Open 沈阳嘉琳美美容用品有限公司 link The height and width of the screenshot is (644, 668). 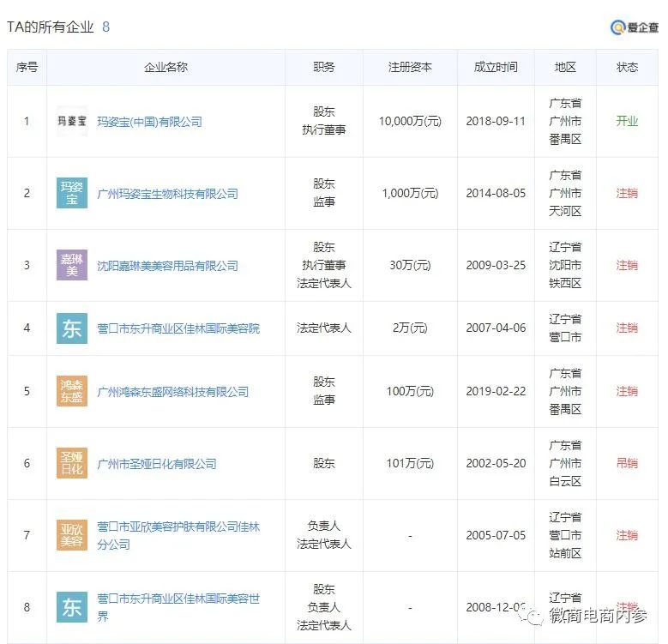pos(167,266)
